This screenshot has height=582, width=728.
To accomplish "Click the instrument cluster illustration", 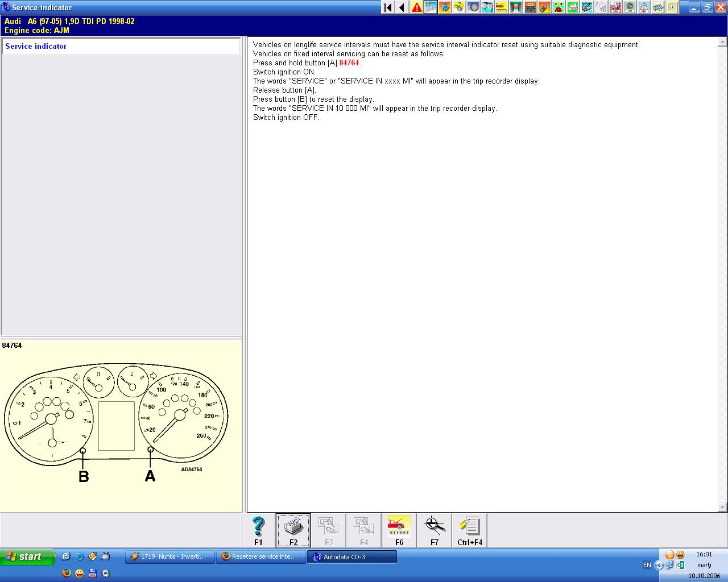I will (116, 423).
